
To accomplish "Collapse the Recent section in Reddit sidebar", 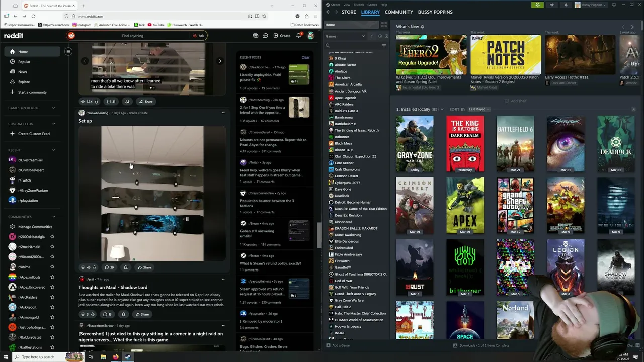I will (x=54, y=150).
